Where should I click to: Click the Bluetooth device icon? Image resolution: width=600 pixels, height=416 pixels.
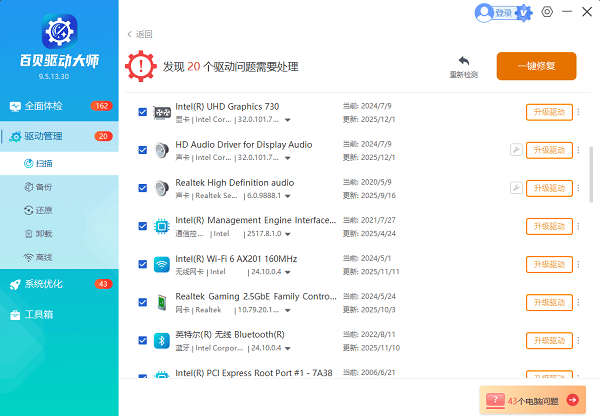162,341
